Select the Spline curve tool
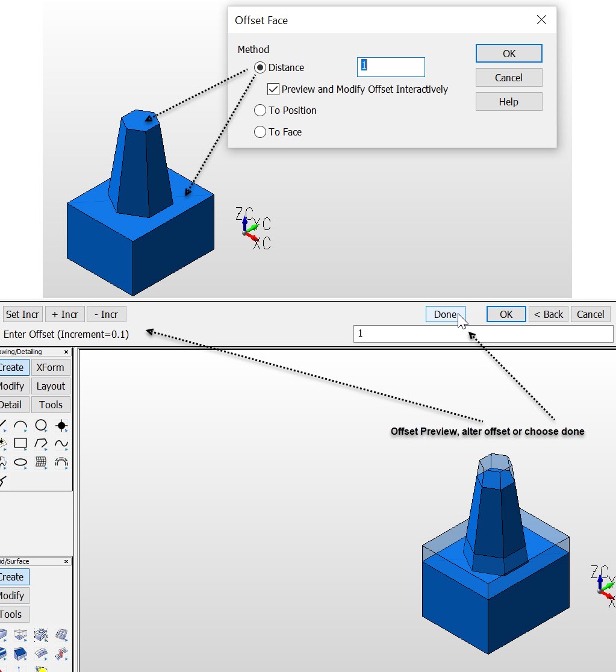Viewport: 616px width, 672px height. (x=60, y=444)
